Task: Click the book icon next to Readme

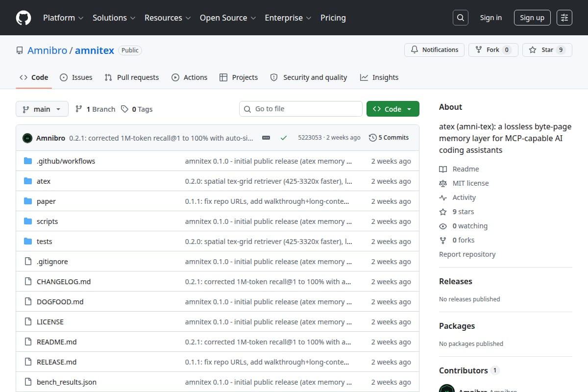Action: pos(443,169)
